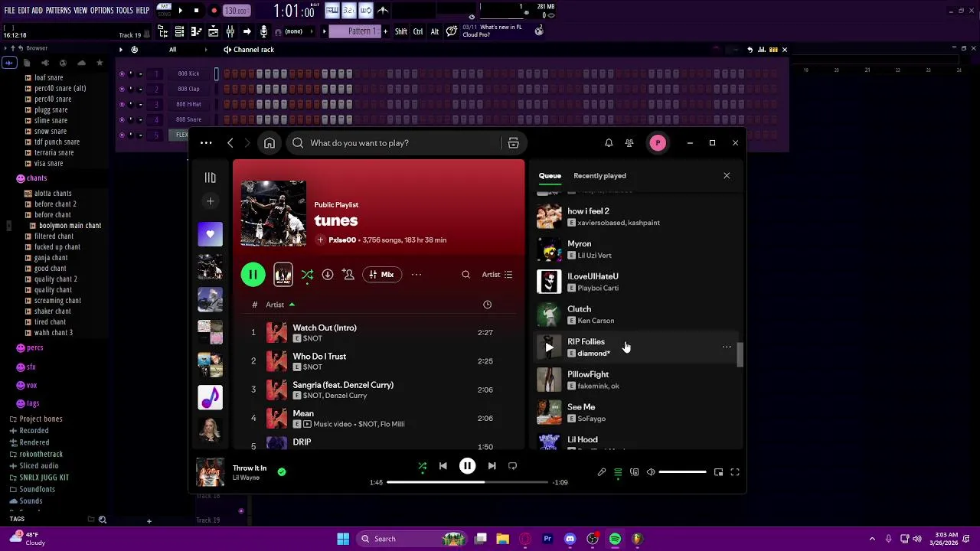
Task: Click the FL Studio tempo display
Action: pos(236,11)
